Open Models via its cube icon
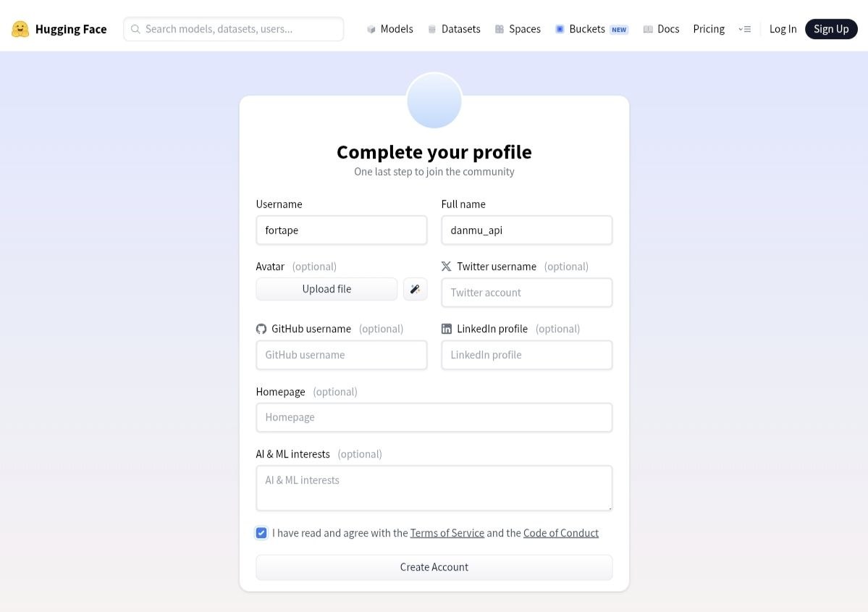 (371, 29)
